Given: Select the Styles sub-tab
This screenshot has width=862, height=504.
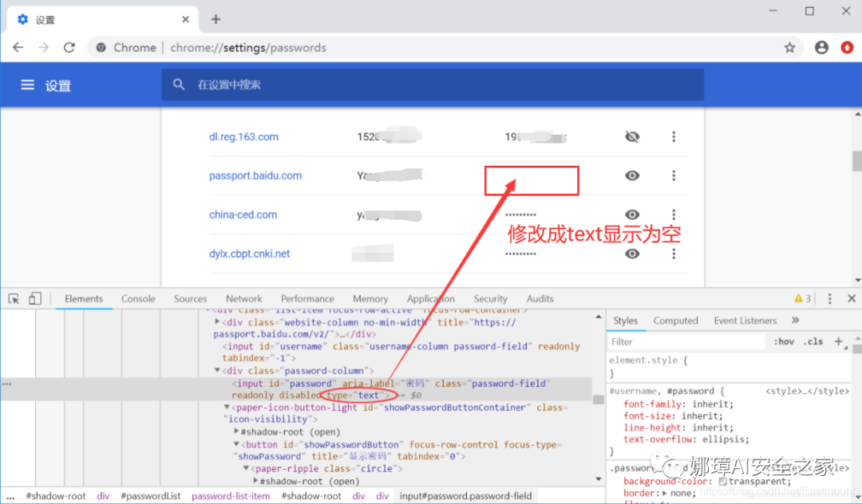Looking at the screenshot, I should pos(625,321).
